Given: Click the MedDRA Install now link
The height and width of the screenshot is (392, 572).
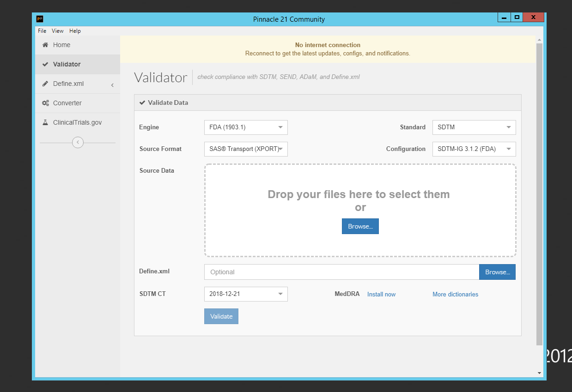Looking at the screenshot, I should pos(381,294).
